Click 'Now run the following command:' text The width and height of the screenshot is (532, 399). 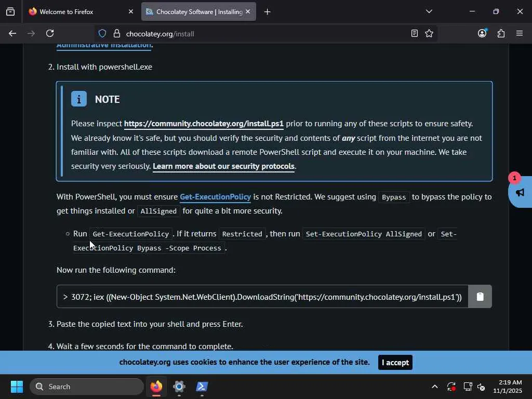point(116,270)
